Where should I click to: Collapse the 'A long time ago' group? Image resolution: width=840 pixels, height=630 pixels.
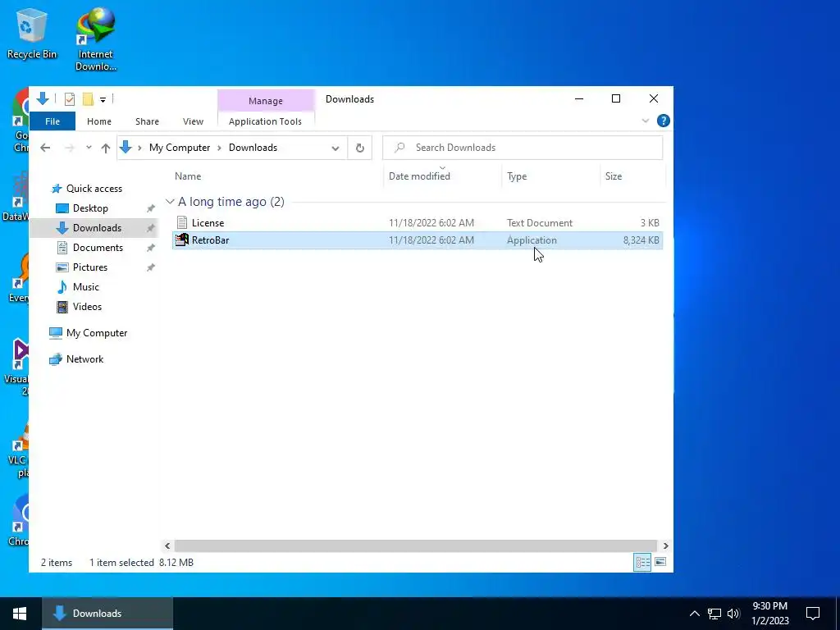[170, 202]
